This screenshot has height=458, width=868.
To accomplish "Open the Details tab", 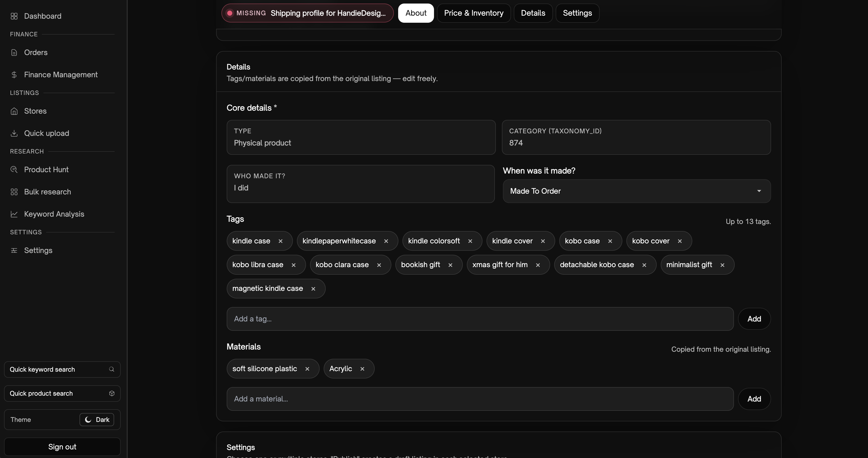I will coord(533,13).
